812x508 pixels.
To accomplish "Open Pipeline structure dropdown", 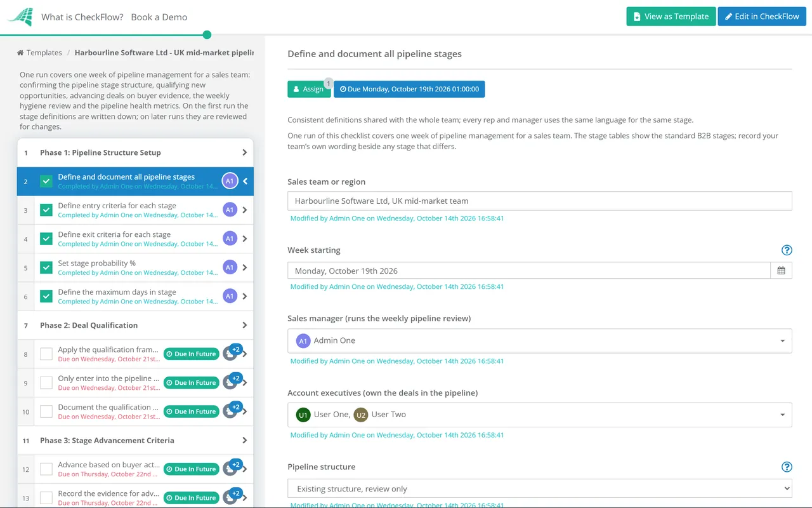I will point(540,488).
